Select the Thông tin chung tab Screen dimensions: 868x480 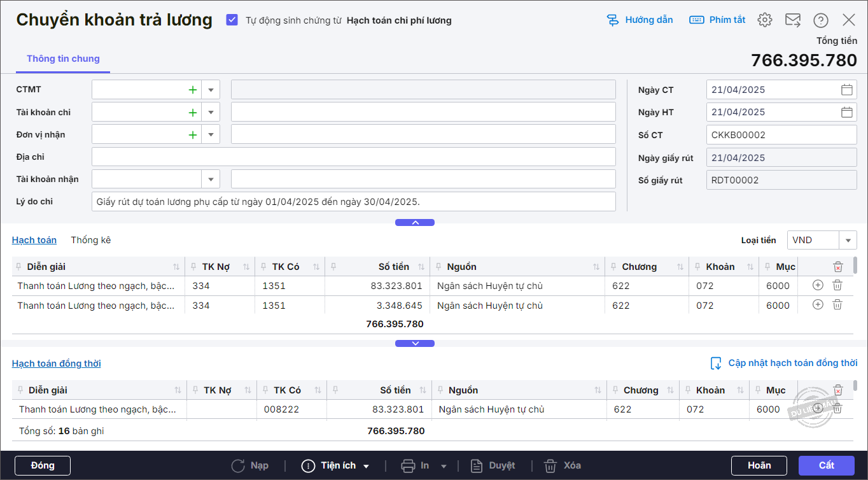(63, 59)
